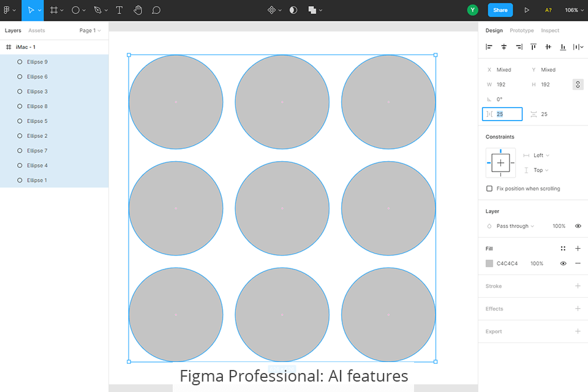This screenshot has width=588, height=392.
Task: Open vertical constraint Top dropdown
Action: click(x=541, y=170)
